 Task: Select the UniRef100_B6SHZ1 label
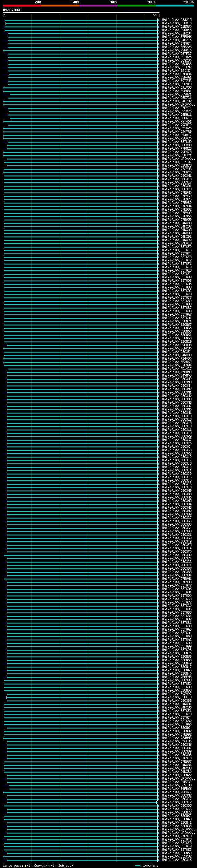(x=177, y=94)
